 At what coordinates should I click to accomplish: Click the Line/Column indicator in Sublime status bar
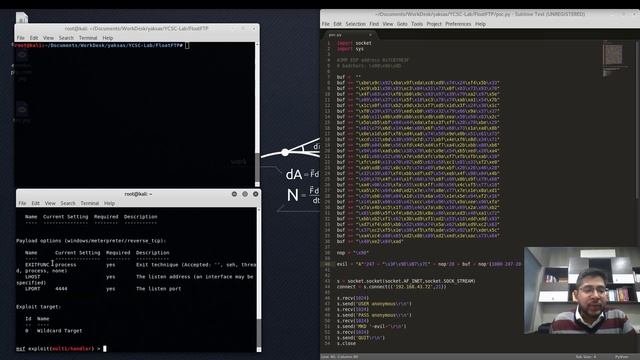[x=340, y=357]
